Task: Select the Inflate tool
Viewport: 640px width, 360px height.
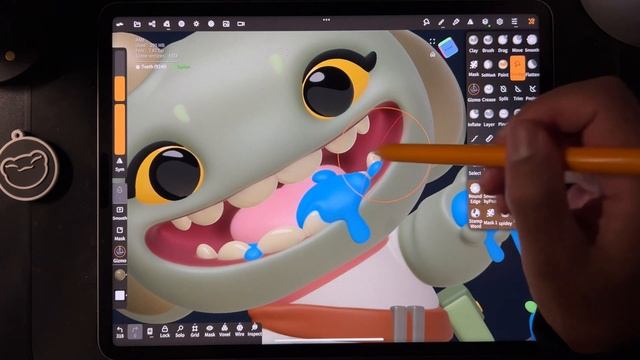Action: [x=474, y=118]
